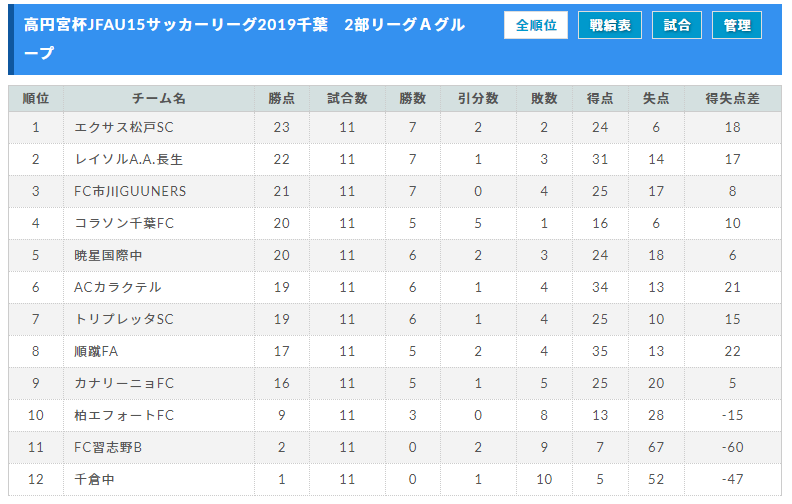Image resolution: width=792 pixels, height=504 pixels.
Task: Select トリプレッタSC team entry
Action: coord(124,319)
